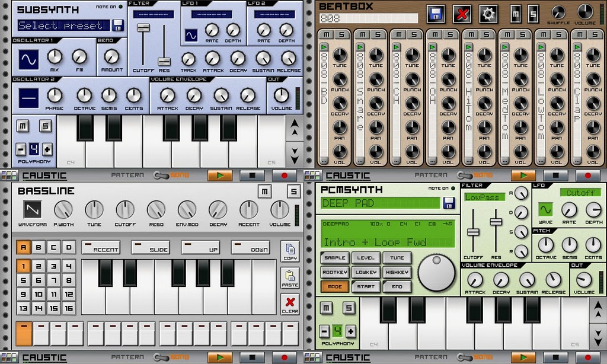Open the Subsynth Select preset list

pos(64,25)
